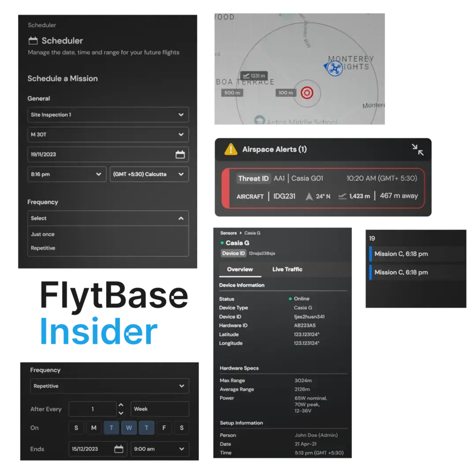Collapse the Airspace Alerts panel
This screenshot has width=476, height=476.
click(418, 149)
